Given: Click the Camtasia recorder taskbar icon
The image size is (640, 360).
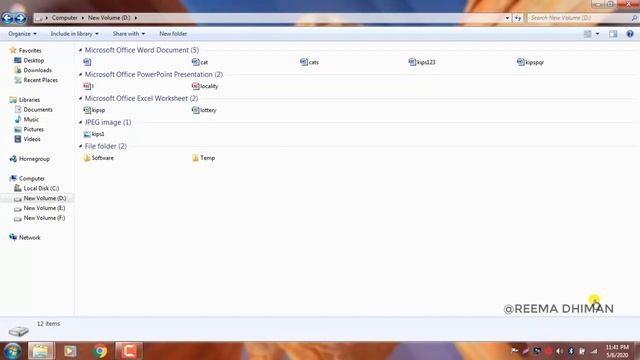Looking at the screenshot, I should [x=129, y=351].
